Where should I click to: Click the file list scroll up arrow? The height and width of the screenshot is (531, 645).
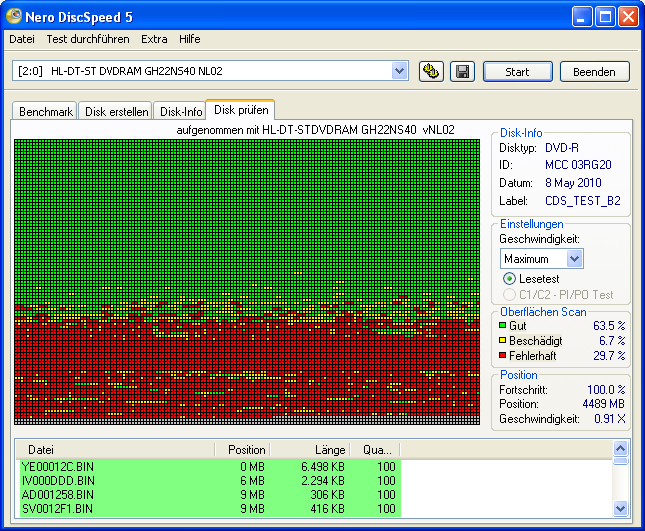[x=620, y=448]
